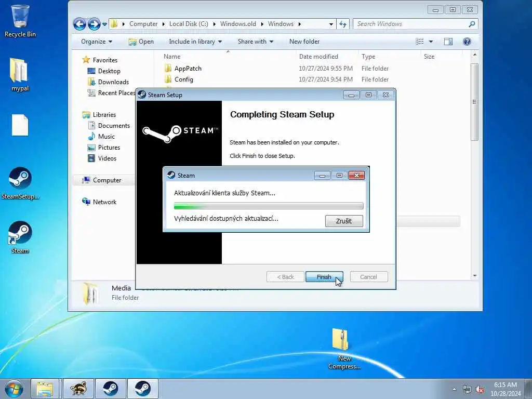Click Windows.old in breadcrumb

[238, 24]
